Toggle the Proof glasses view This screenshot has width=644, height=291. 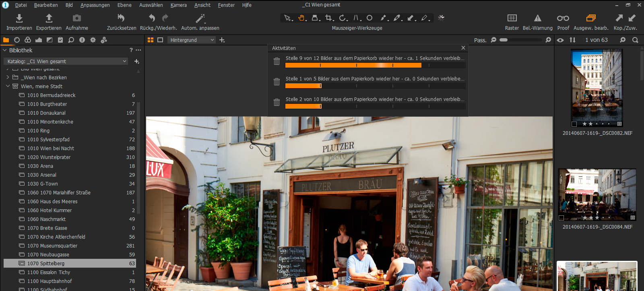563,18
